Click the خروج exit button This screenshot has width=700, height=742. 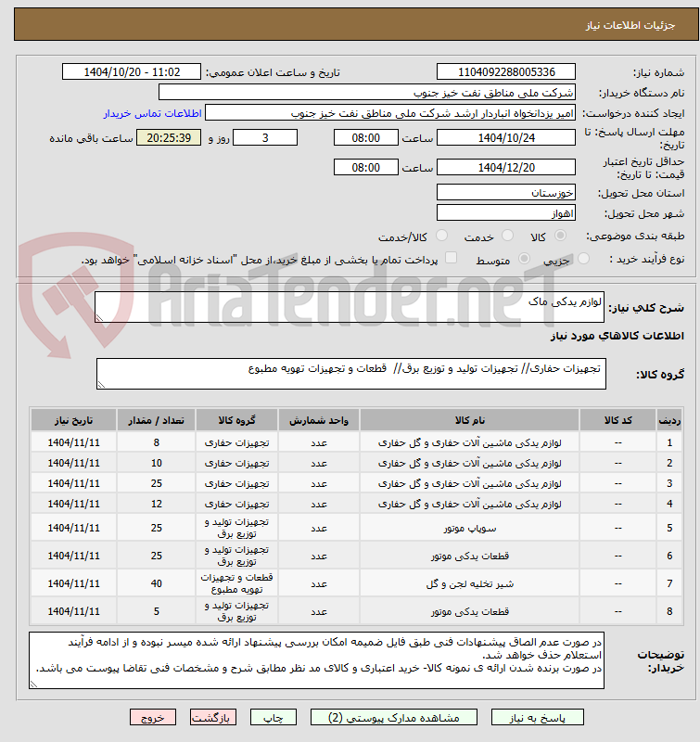[x=153, y=717]
